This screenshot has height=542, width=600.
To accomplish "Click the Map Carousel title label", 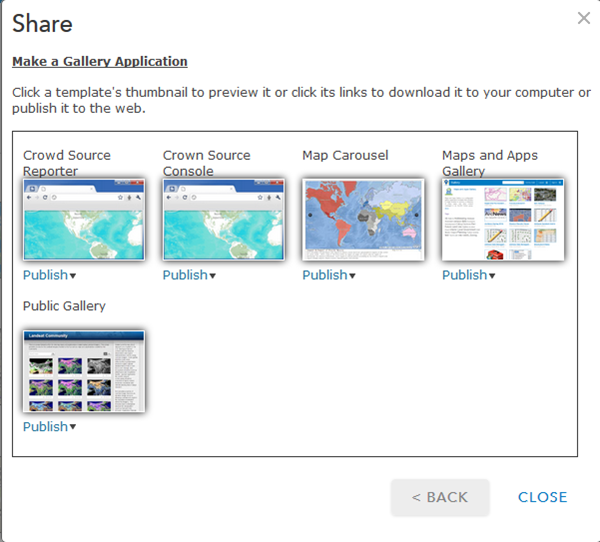I will 345,155.
